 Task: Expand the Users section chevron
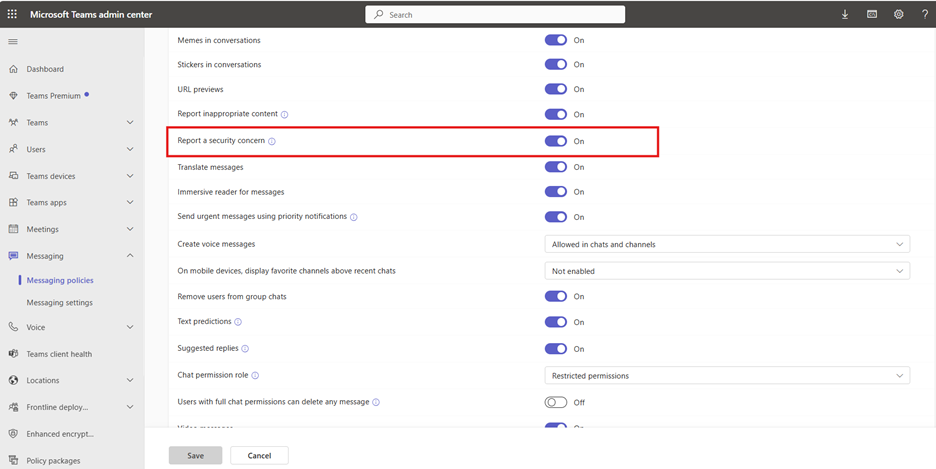pos(130,149)
